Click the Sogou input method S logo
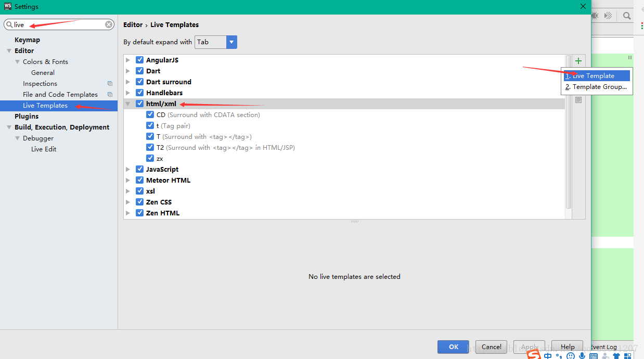Viewport: 644px width, 359px height. pyautogui.click(x=534, y=355)
